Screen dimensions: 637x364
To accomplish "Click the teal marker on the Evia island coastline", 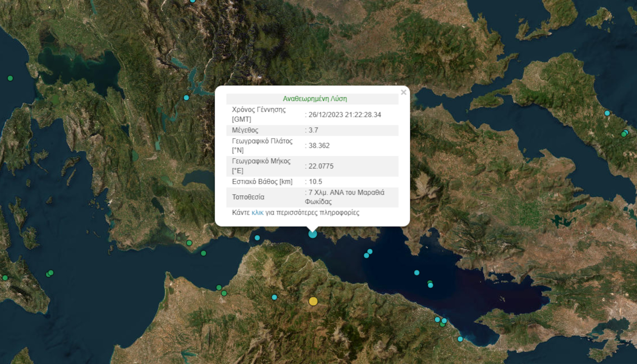I will click(x=607, y=113).
